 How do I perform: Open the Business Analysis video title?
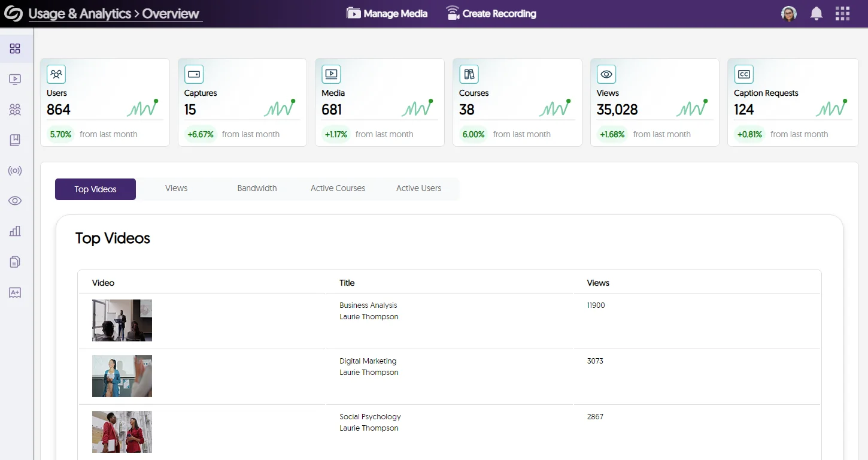(368, 305)
